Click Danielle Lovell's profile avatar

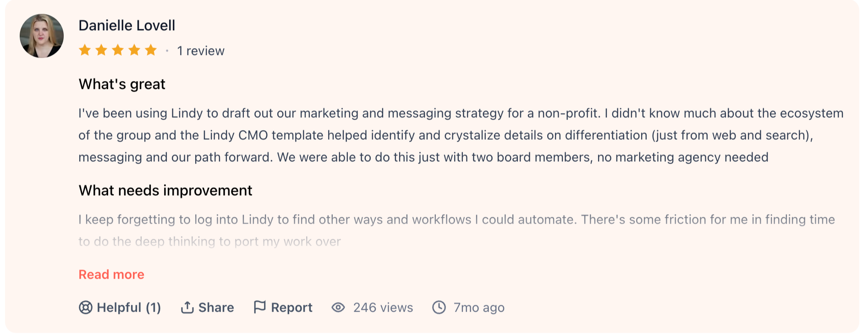[x=42, y=36]
